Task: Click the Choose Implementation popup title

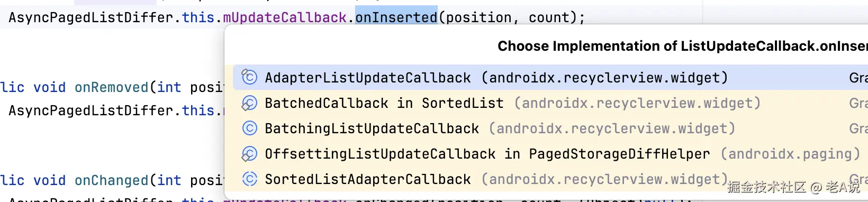Action: click(683, 46)
